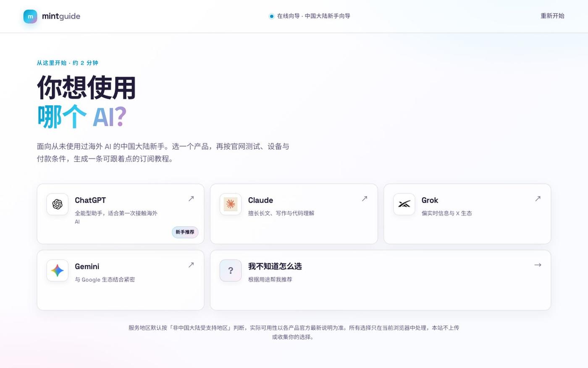The height and width of the screenshot is (368, 588).
Task: Click the question mark icon
Action: pyautogui.click(x=231, y=270)
